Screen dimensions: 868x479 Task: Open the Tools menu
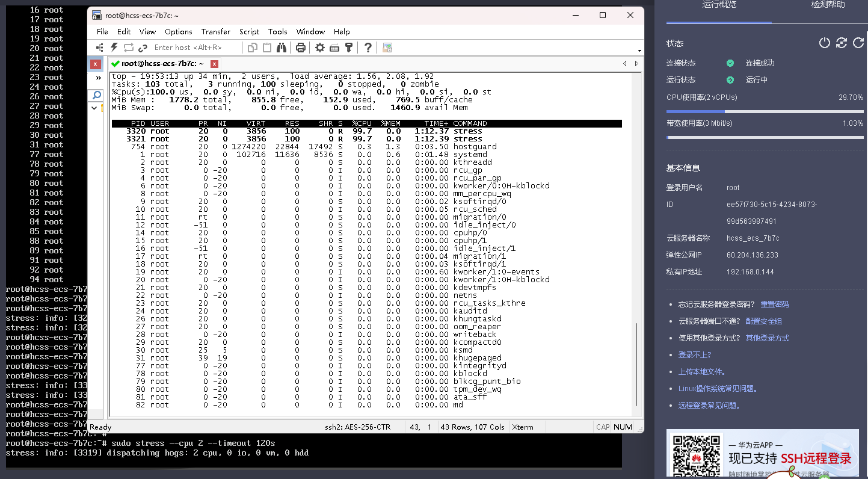[278, 32]
